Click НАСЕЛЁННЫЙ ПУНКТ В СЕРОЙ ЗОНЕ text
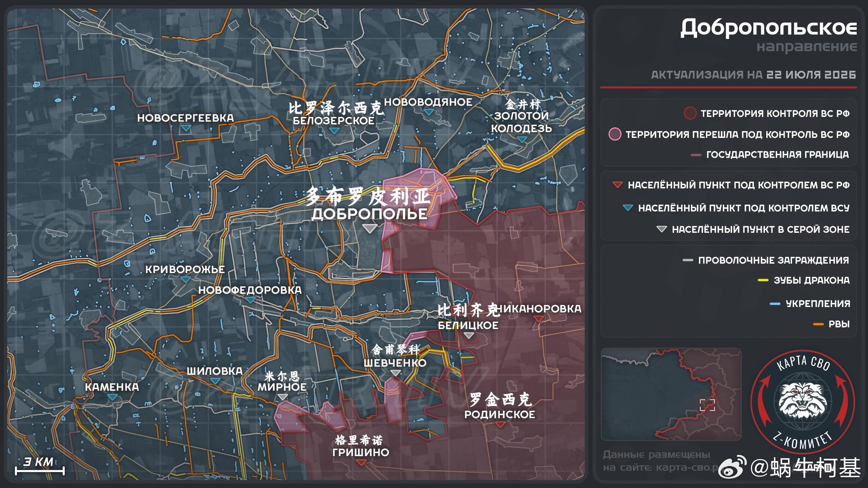Screen dimensions: 868x488 [761, 229]
